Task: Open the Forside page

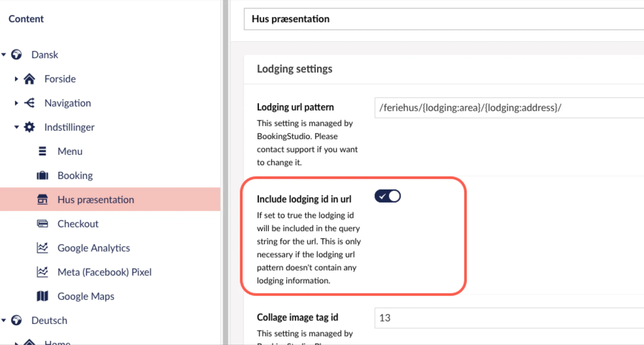Action: (x=60, y=79)
